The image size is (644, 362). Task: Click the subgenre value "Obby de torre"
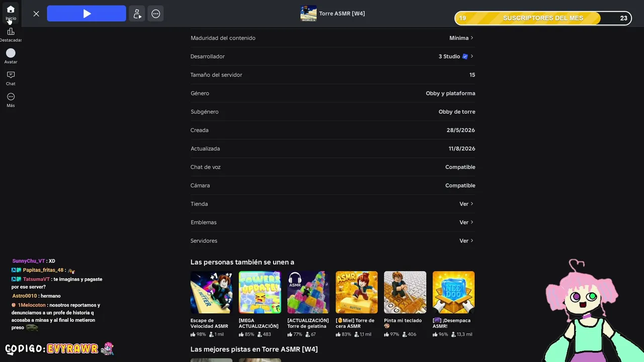click(x=457, y=112)
